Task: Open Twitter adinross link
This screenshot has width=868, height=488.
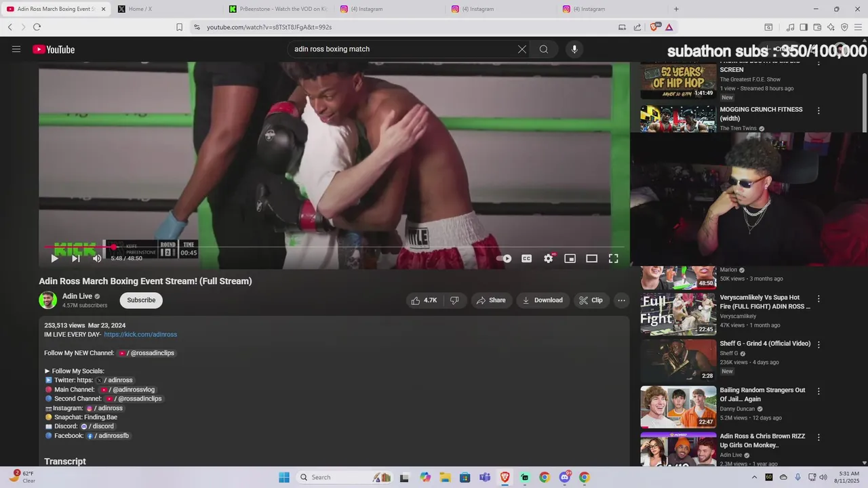Action: coord(115,380)
